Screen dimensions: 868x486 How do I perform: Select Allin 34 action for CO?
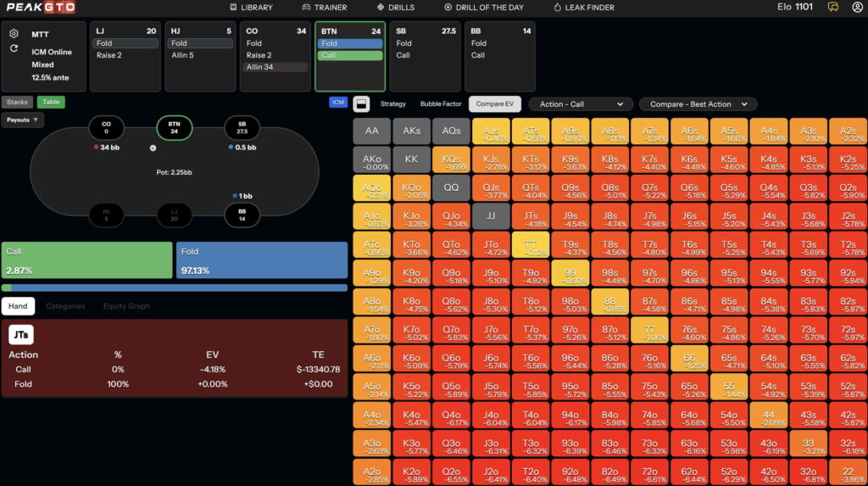click(x=275, y=67)
